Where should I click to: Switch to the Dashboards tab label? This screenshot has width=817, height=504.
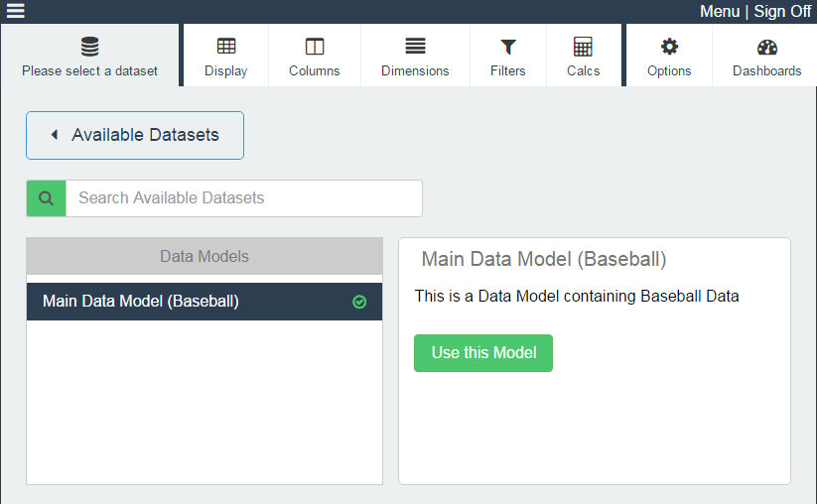(x=767, y=70)
